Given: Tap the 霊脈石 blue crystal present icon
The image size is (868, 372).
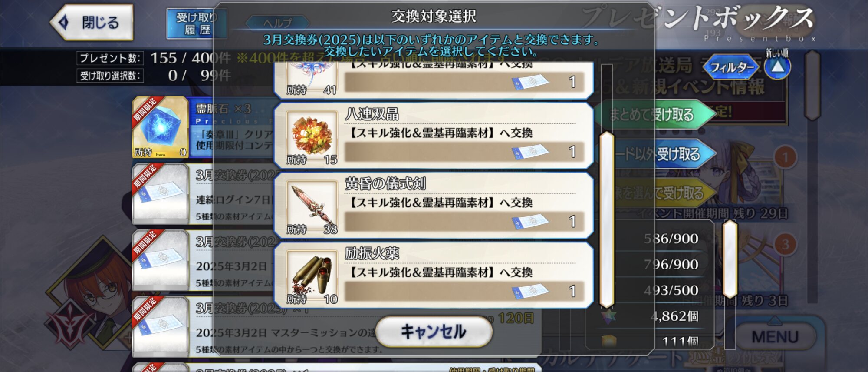Looking at the screenshot, I should 160,127.
